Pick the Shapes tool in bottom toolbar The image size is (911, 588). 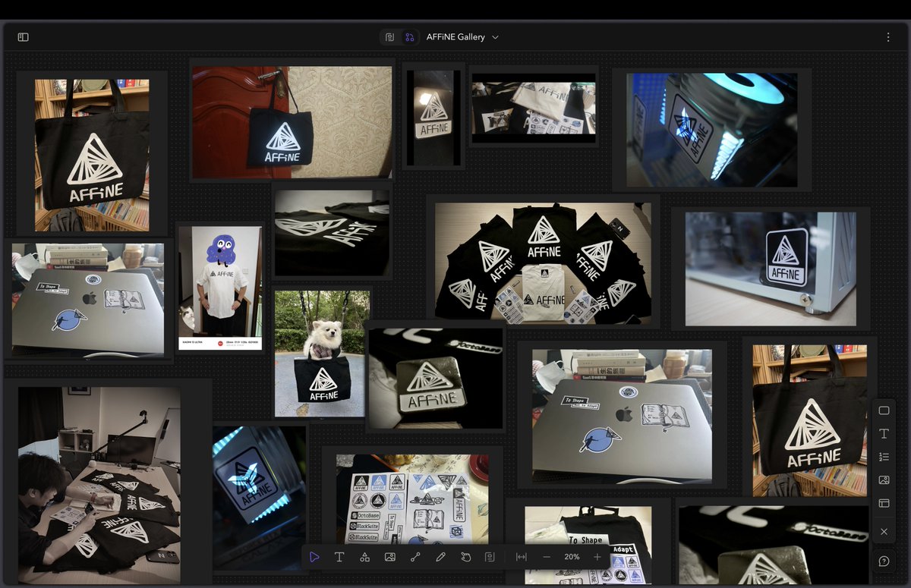[x=364, y=557]
